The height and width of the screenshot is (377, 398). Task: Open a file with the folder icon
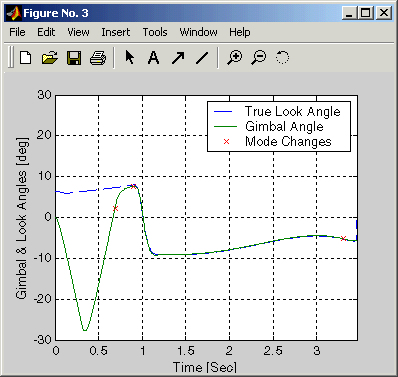point(50,58)
